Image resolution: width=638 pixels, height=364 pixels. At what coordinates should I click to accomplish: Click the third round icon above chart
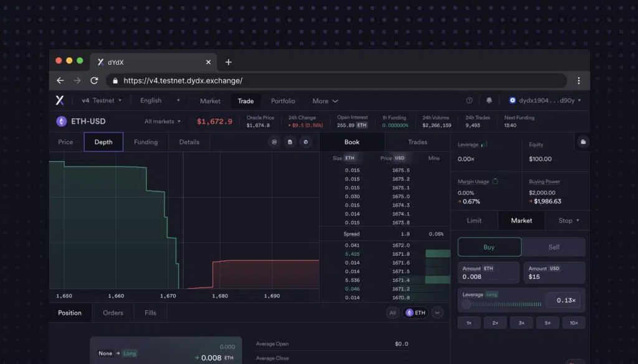(306, 142)
